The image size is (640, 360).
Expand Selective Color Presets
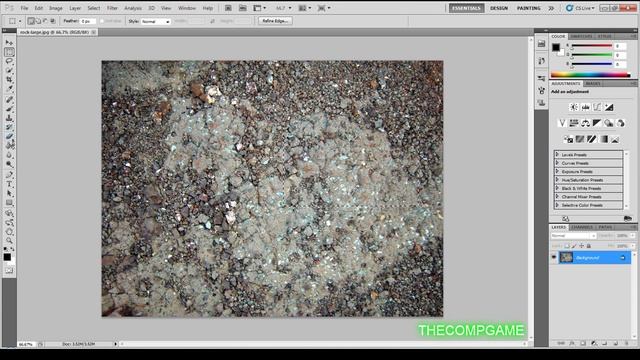[558, 205]
